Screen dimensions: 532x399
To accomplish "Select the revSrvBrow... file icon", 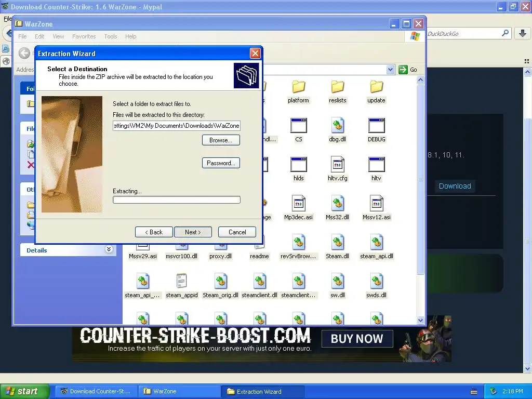I will [299, 242].
